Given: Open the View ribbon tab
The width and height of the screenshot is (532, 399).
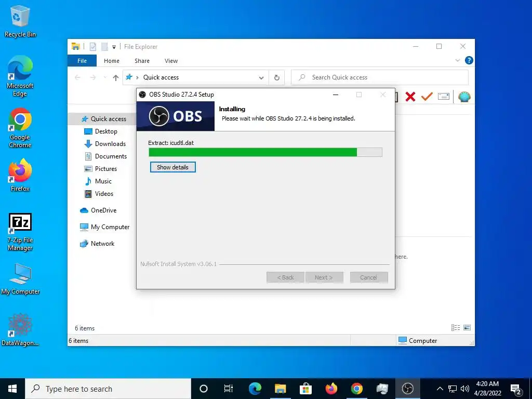Looking at the screenshot, I should click(171, 61).
